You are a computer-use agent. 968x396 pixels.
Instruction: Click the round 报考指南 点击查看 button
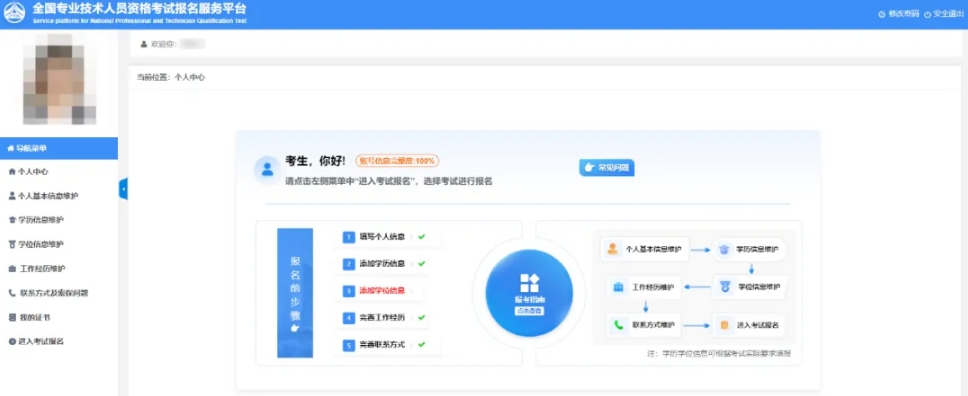click(x=529, y=293)
